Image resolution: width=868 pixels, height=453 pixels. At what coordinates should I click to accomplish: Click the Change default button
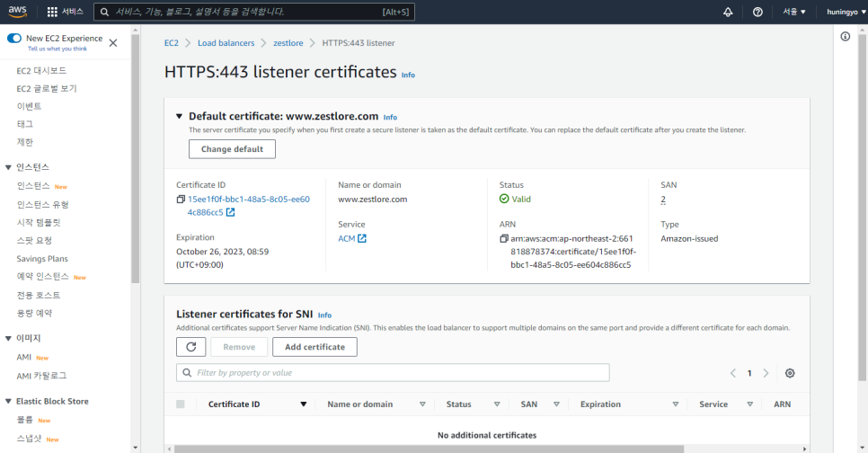232,149
